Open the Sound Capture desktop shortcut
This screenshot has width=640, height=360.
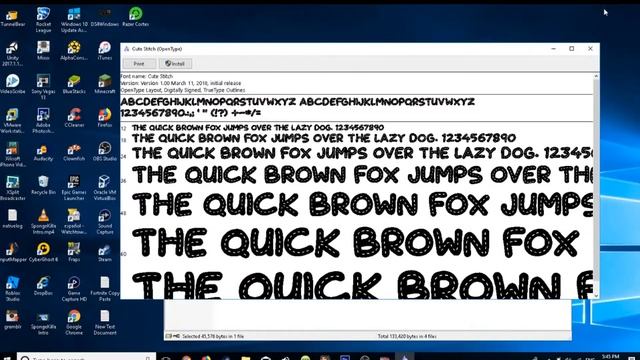tap(104, 222)
